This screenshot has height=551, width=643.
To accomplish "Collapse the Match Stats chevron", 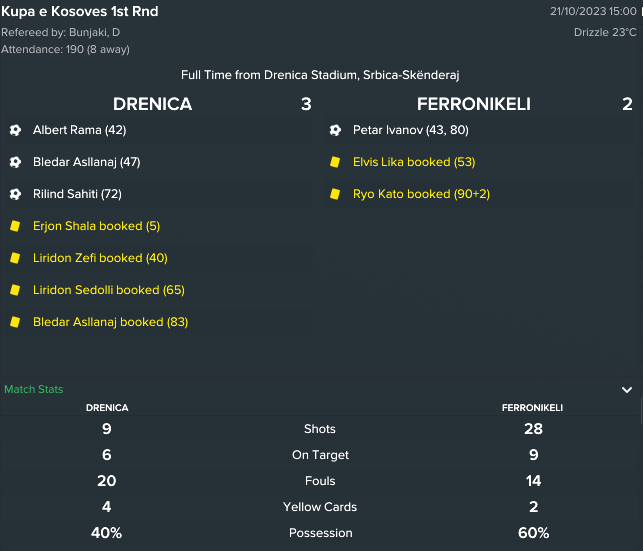I will (627, 389).
